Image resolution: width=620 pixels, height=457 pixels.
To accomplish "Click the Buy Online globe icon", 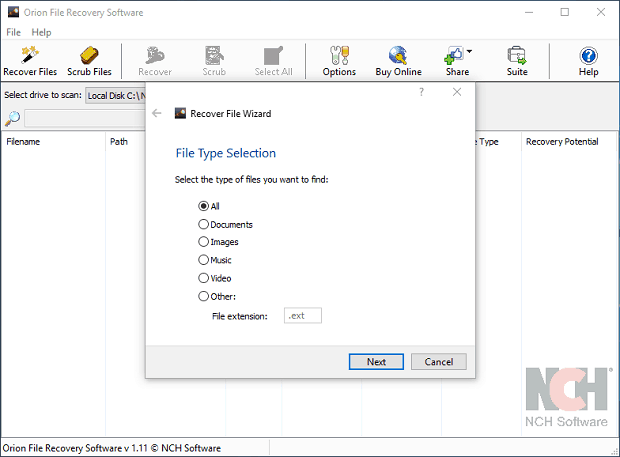I will tap(398, 55).
